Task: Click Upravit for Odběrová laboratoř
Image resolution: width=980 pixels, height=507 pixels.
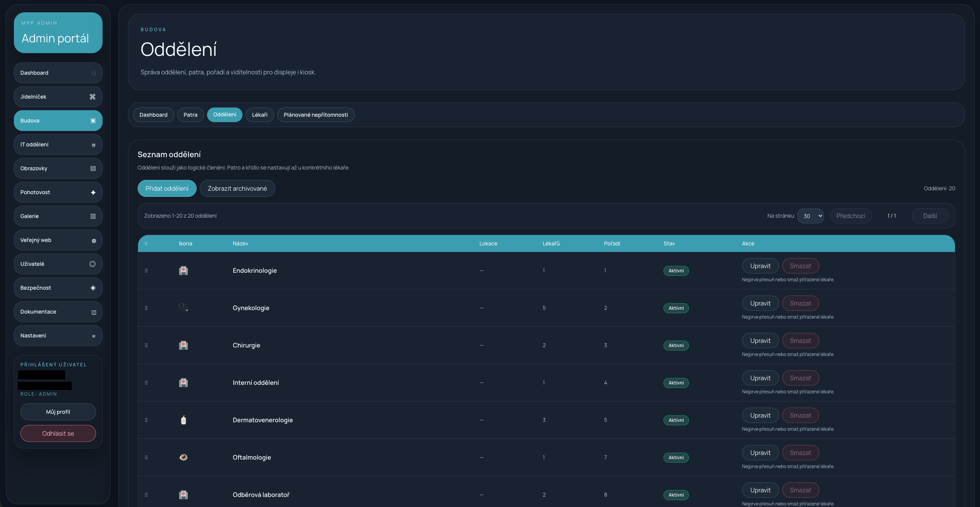Action: tap(760, 490)
